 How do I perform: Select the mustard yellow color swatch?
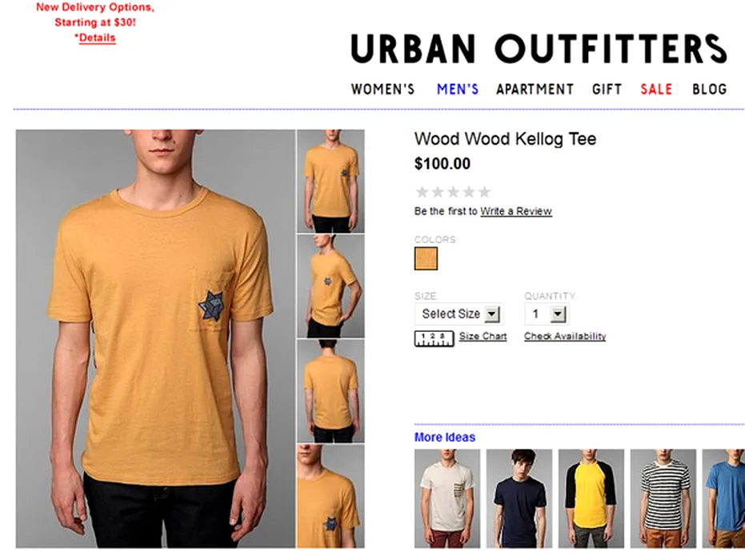click(426, 258)
